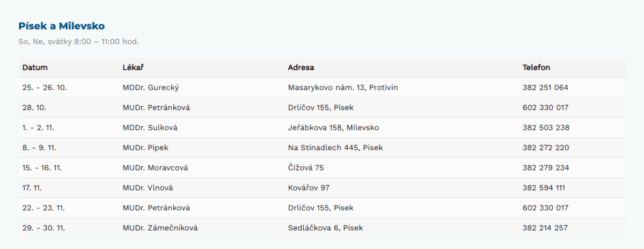This screenshot has width=644, height=249.
Task: Select MUDr. Moravcová doctor name
Action: (156, 168)
